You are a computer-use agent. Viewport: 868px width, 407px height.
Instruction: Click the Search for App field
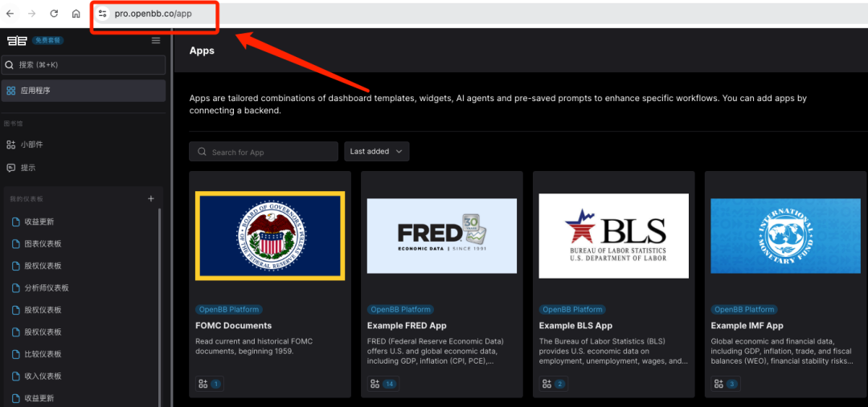pos(264,152)
